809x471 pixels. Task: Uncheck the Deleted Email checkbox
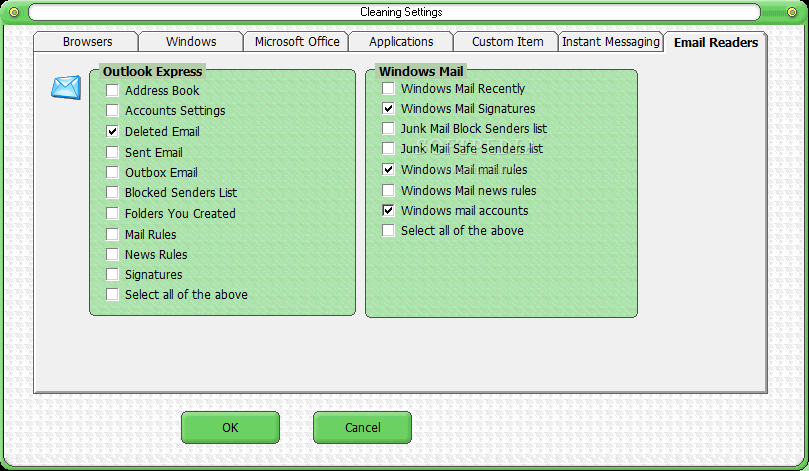(x=112, y=132)
